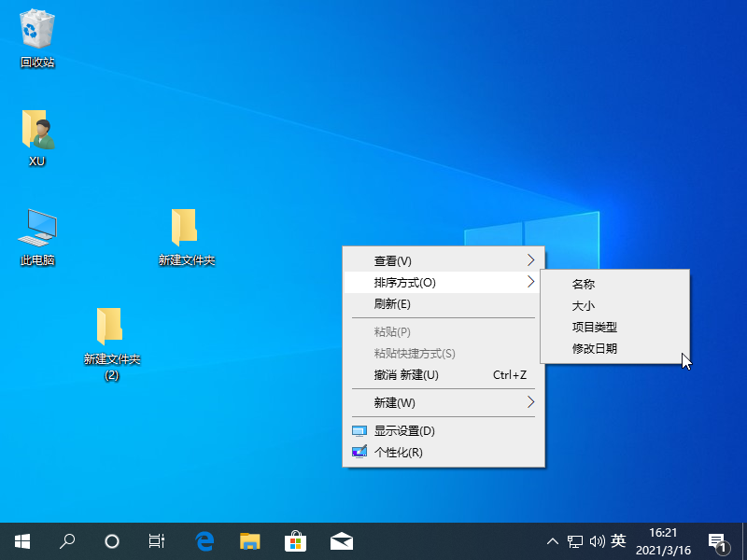This screenshot has height=560, width=747.
Task: Open the notification center icon
Action: pos(718,540)
